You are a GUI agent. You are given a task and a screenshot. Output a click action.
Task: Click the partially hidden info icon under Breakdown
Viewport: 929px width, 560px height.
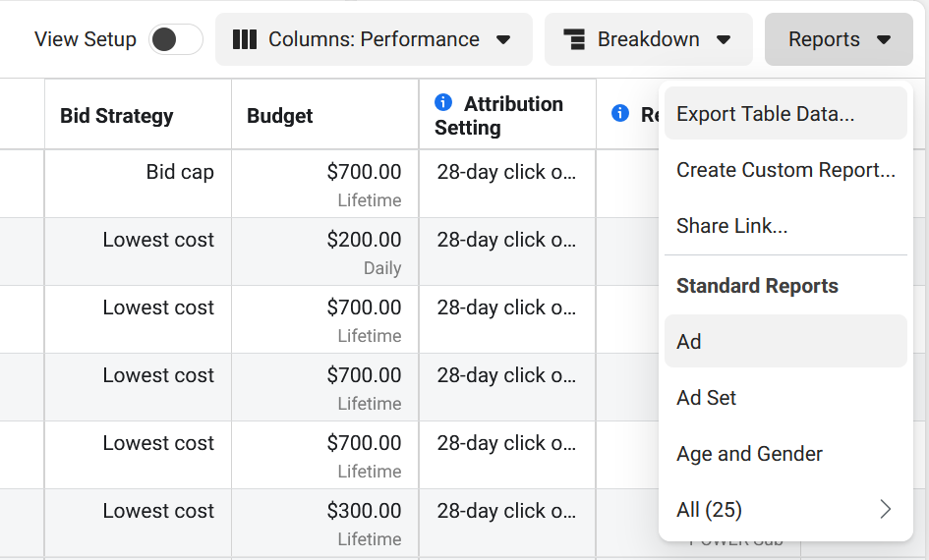tap(620, 114)
